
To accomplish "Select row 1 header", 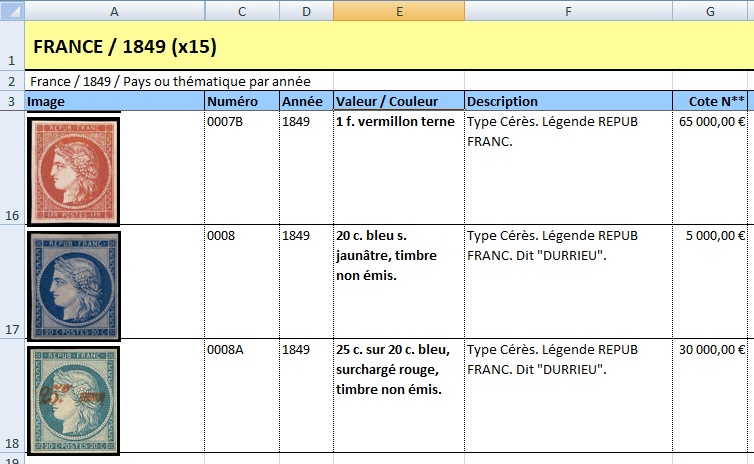I will 12,46.
